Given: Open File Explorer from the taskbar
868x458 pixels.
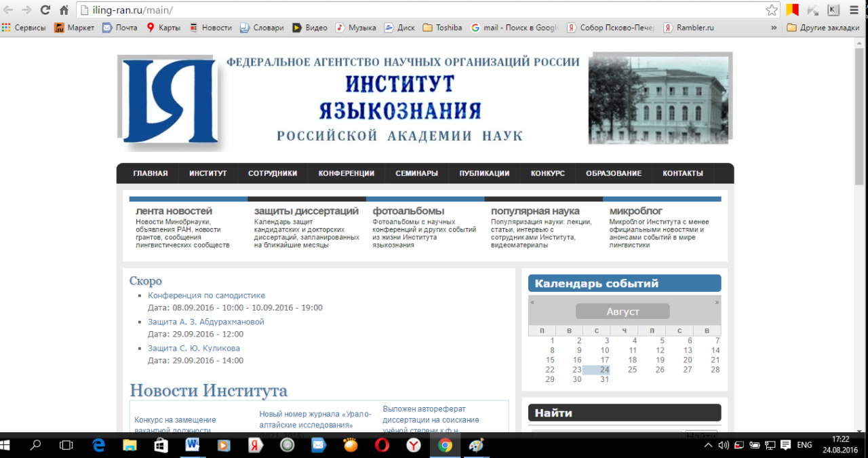Looking at the screenshot, I should pyautogui.click(x=130, y=445).
